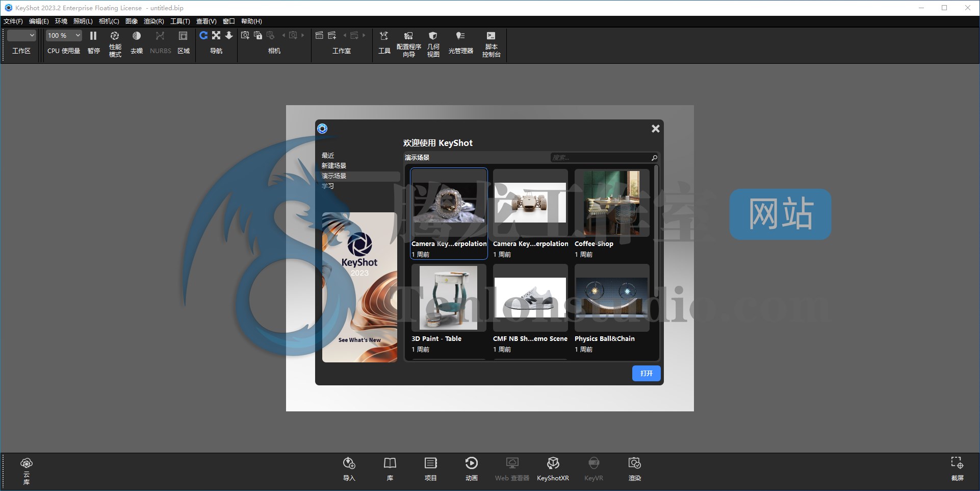
Task: Click See What's New banner
Action: pos(359,287)
